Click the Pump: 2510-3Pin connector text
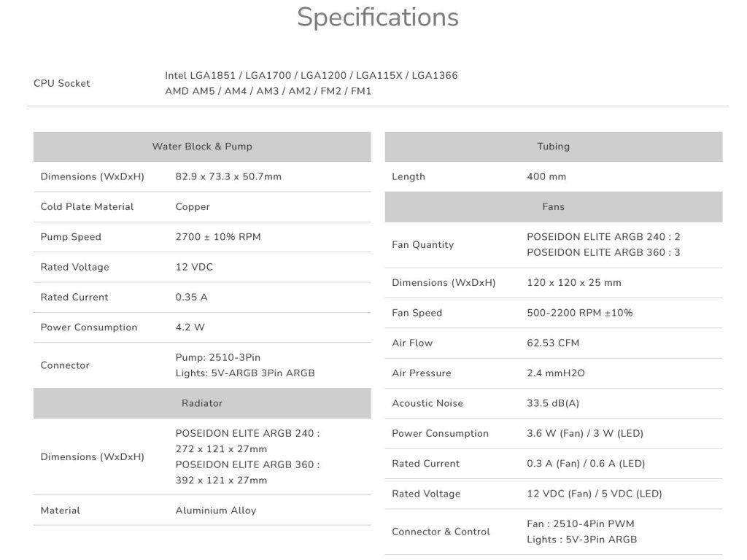The width and height of the screenshot is (747, 560). (x=217, y=357)
